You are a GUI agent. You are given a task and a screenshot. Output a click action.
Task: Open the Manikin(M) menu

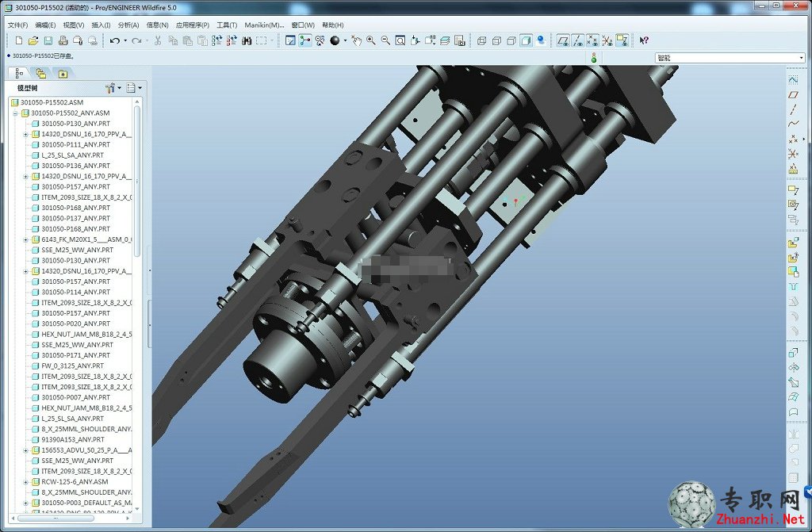[264, 25]
